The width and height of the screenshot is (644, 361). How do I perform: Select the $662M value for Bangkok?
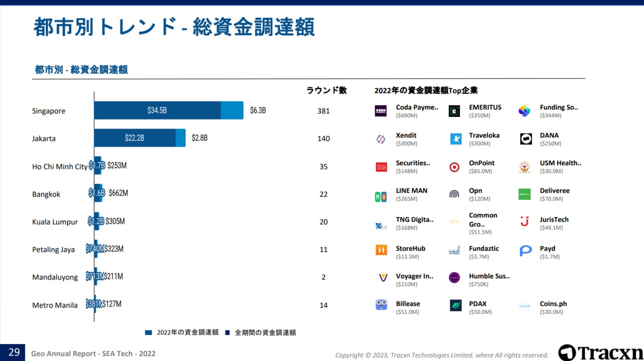coord(119,193)
